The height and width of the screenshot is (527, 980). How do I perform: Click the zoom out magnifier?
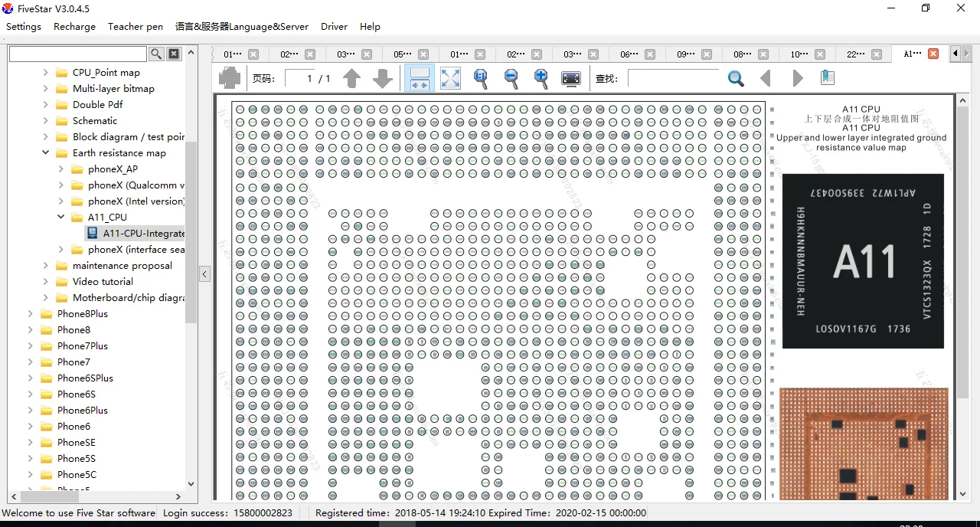point(511,78)
